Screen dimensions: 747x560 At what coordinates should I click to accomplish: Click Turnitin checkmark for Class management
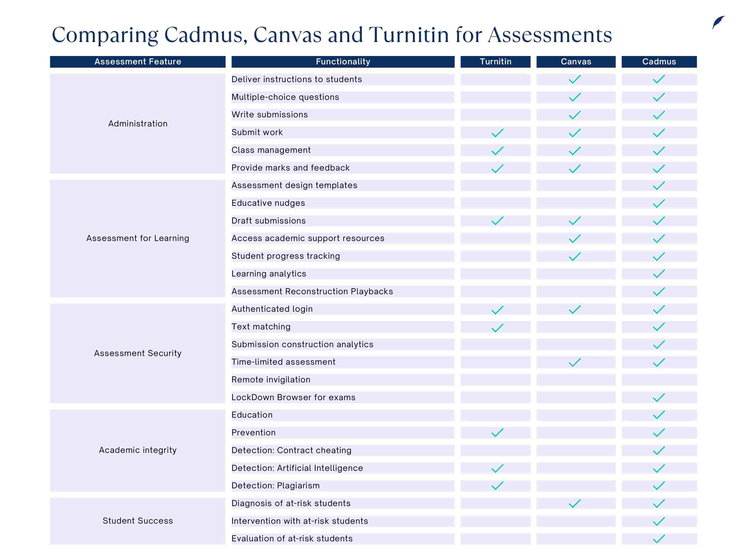click(497, 150)
